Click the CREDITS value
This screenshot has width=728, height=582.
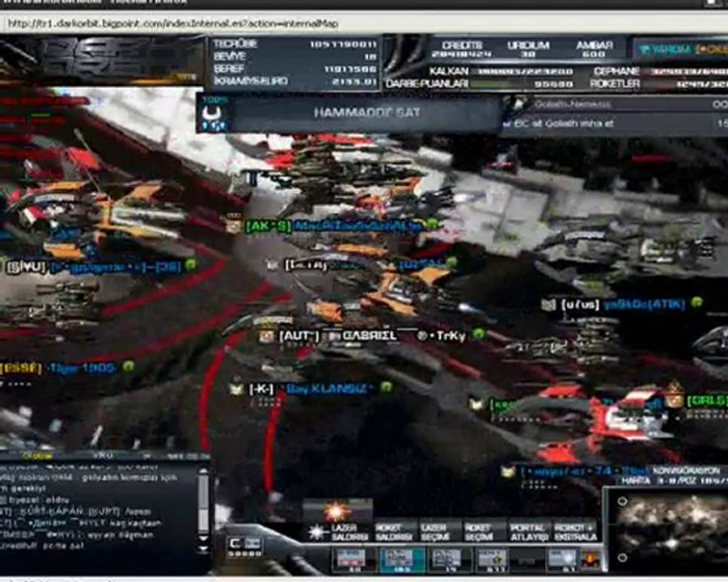461,55
